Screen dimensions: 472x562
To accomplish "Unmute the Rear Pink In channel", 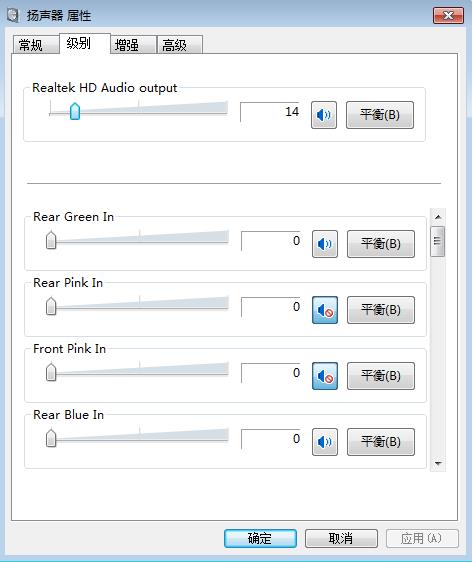I will tap(325, 310).
